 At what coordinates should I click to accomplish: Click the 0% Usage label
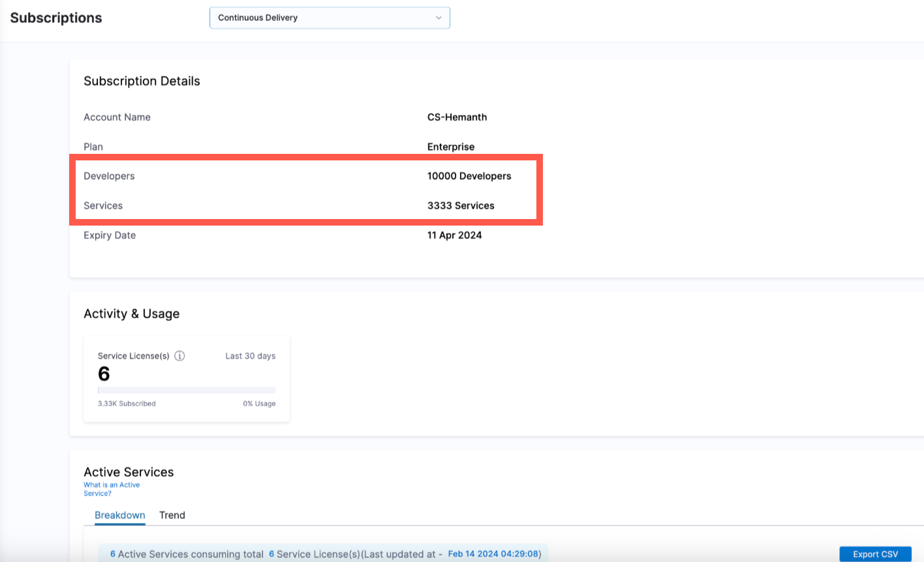[x=259, y=404]
